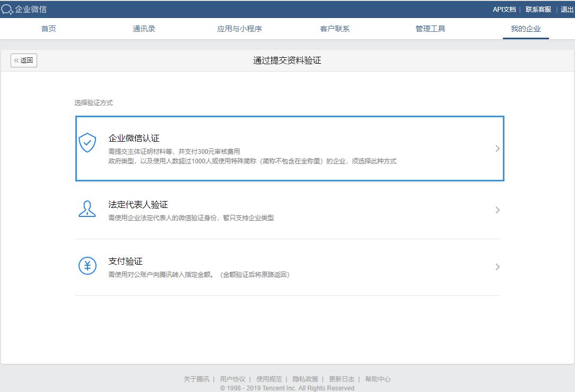Switch to the 客户联系 tab

[x=335, y=29]
